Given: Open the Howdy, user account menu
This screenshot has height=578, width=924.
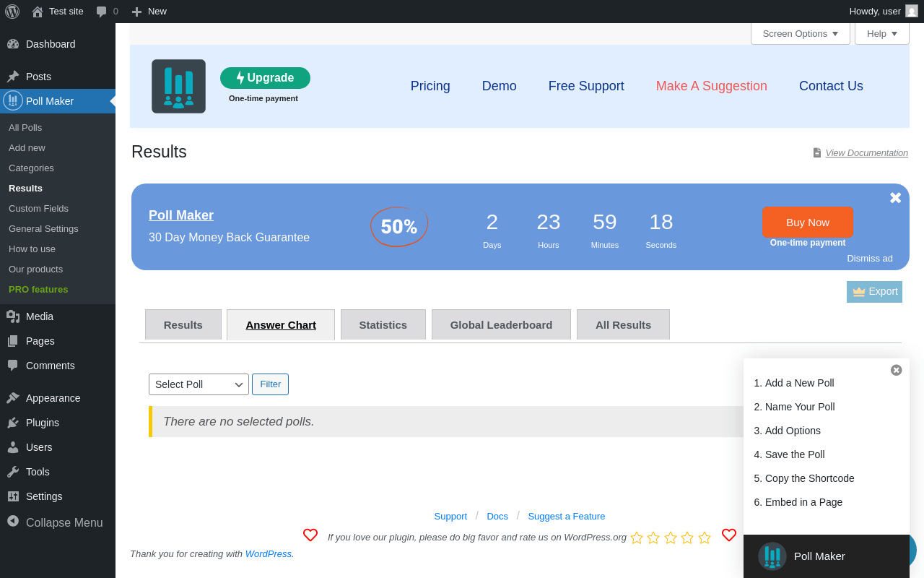Looking at the screenshot, I should point(884,12).
